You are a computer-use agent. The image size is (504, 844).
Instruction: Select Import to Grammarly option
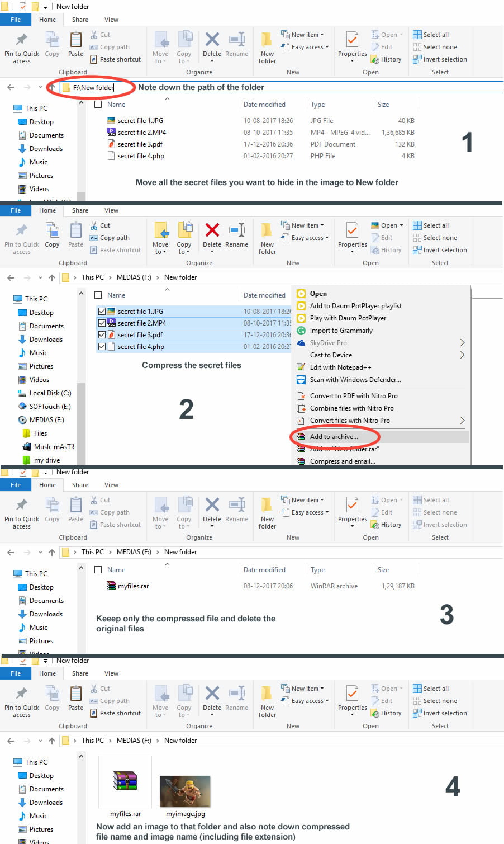point(341,331)
